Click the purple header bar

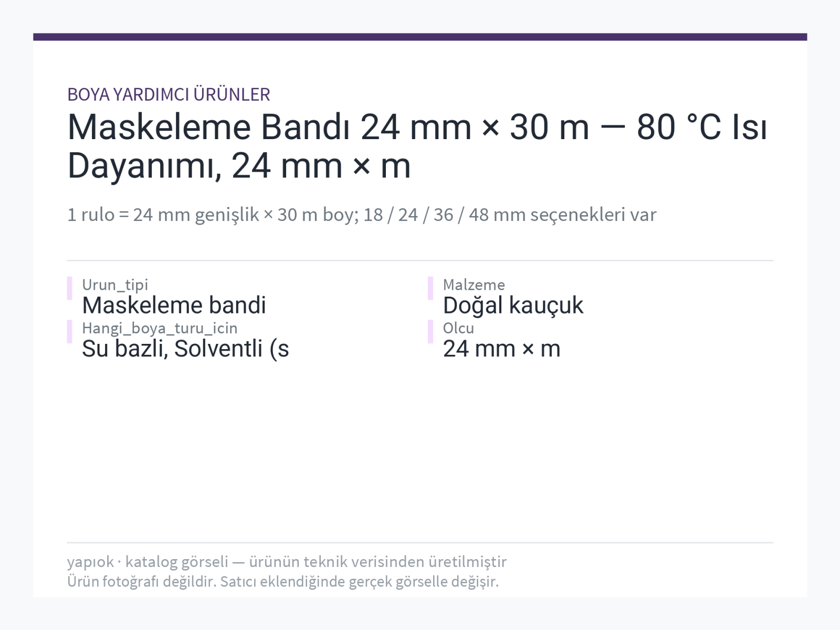pos(420,37)
